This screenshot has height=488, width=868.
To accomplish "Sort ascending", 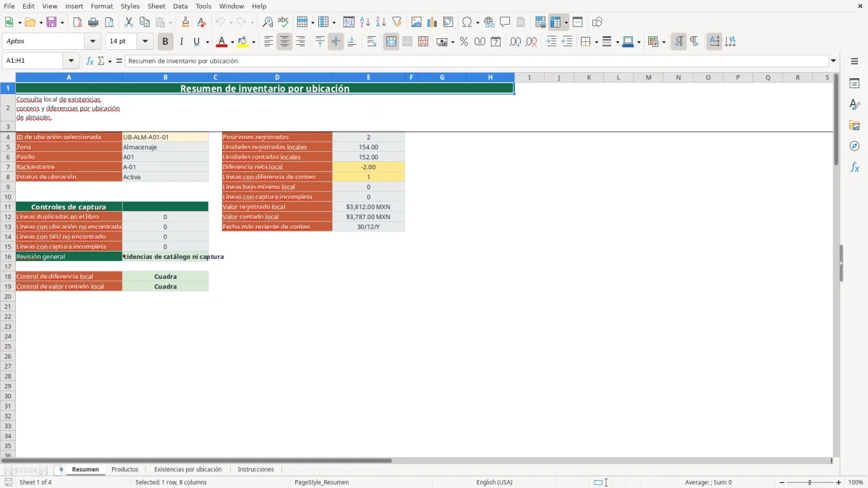I will click(365, 22).
